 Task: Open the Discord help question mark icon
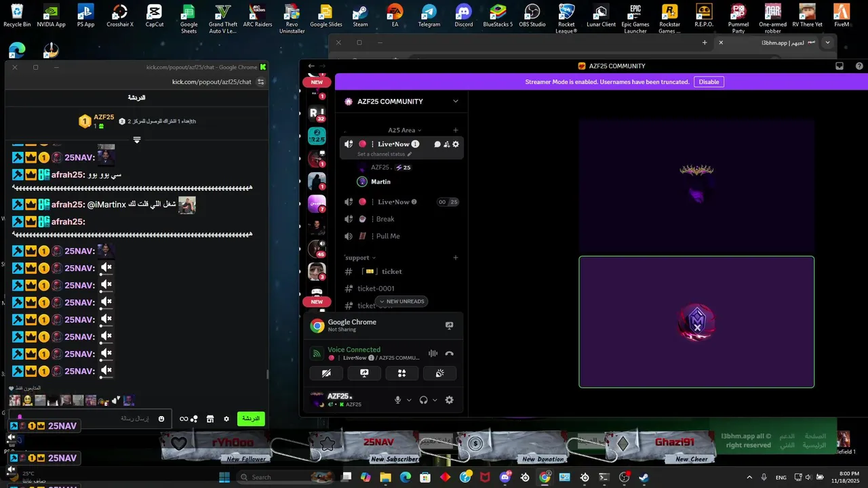coord(859,66)
